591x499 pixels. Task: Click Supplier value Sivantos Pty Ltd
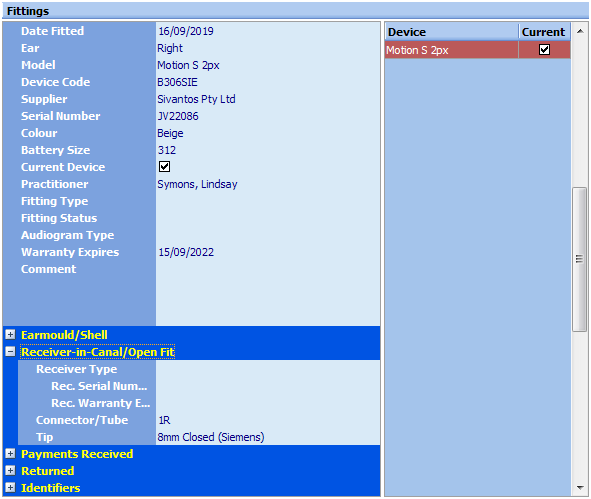tap(196, 99)
